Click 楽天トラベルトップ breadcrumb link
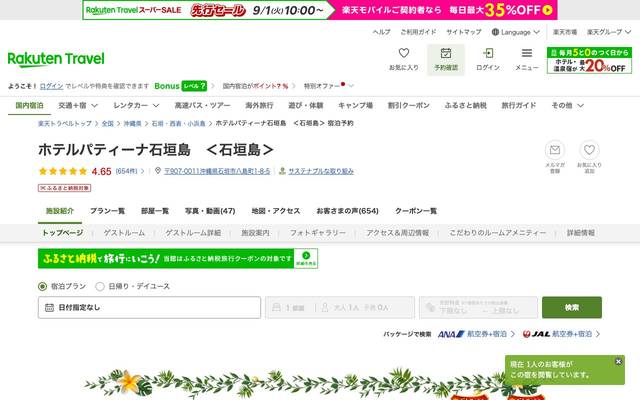The height and width of the screenshot is (400, 640). click(65, 123)
